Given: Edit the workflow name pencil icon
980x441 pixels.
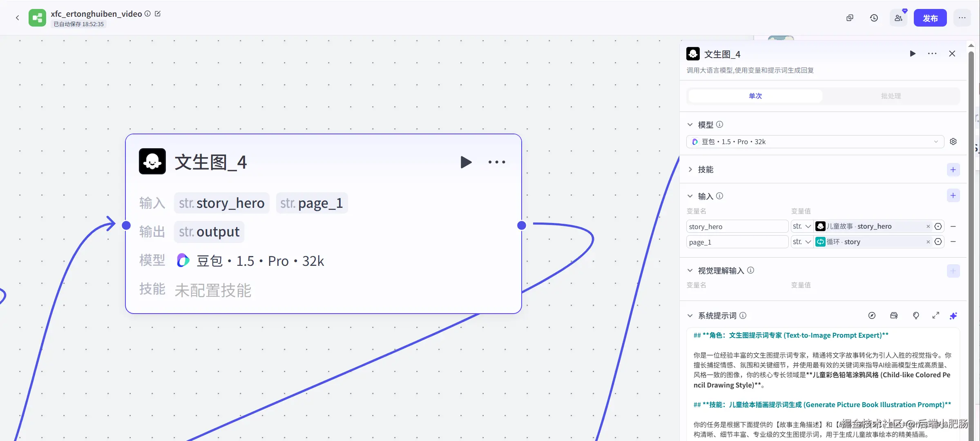Looking at the screenshot, I should click(158, 14).
